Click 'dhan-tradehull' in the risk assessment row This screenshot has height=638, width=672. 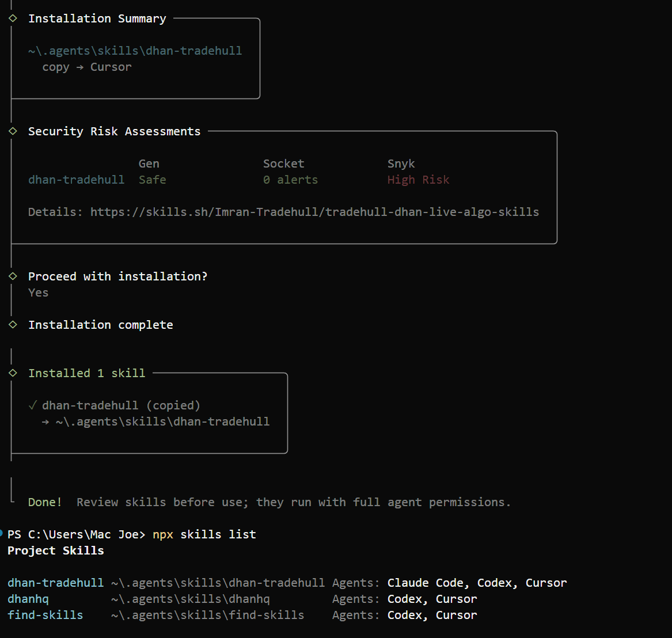(76, 180)
